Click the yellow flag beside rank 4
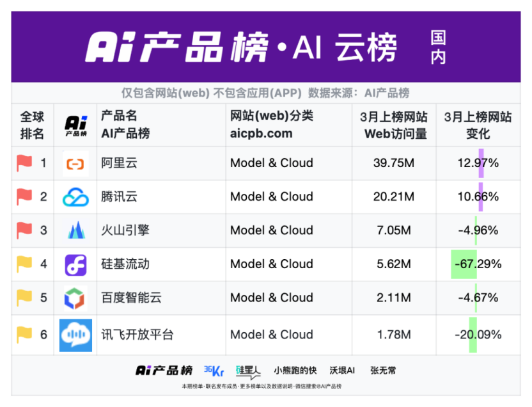The width and height of the screenshot is (532, 407). point(24,264)
